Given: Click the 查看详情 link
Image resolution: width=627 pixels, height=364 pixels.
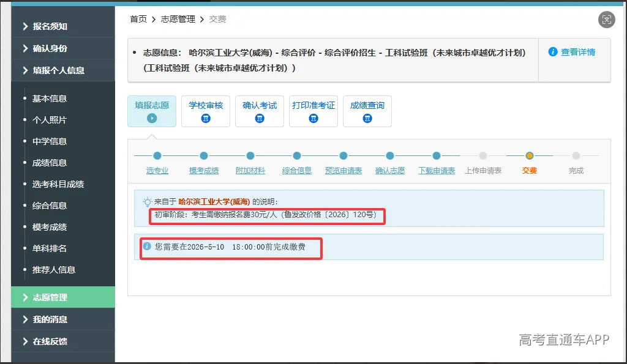Looking at the screenshot, I should [x=578, y=52].
